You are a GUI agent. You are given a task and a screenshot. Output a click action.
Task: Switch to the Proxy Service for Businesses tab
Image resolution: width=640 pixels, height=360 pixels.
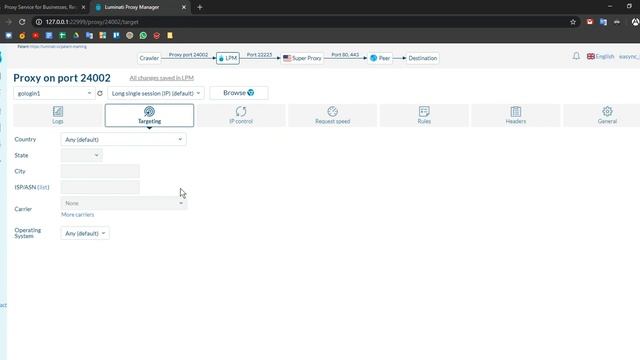click(x=40, y=7)
